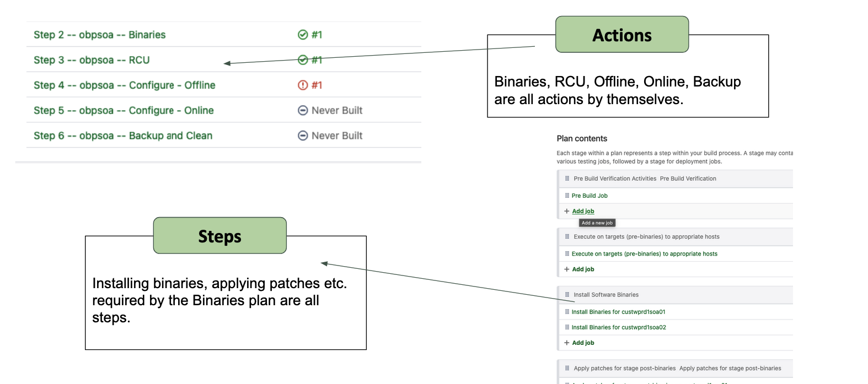Click the Never Built icon for Step 5 Configure Online

click(x=303, y=110)
